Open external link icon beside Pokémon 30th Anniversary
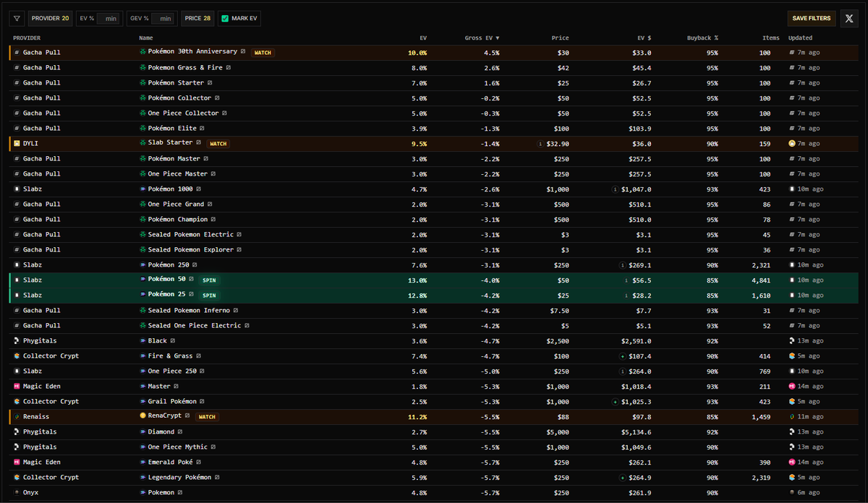868x503 pixels. point(243,52)
